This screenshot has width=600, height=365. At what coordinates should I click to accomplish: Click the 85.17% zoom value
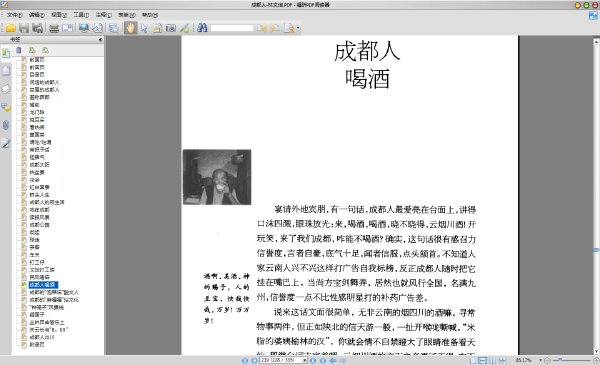tap(523, 360)
